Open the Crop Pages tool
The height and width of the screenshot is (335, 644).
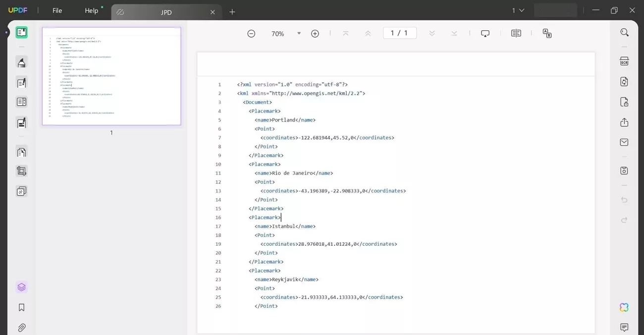(x=21, y=171)
